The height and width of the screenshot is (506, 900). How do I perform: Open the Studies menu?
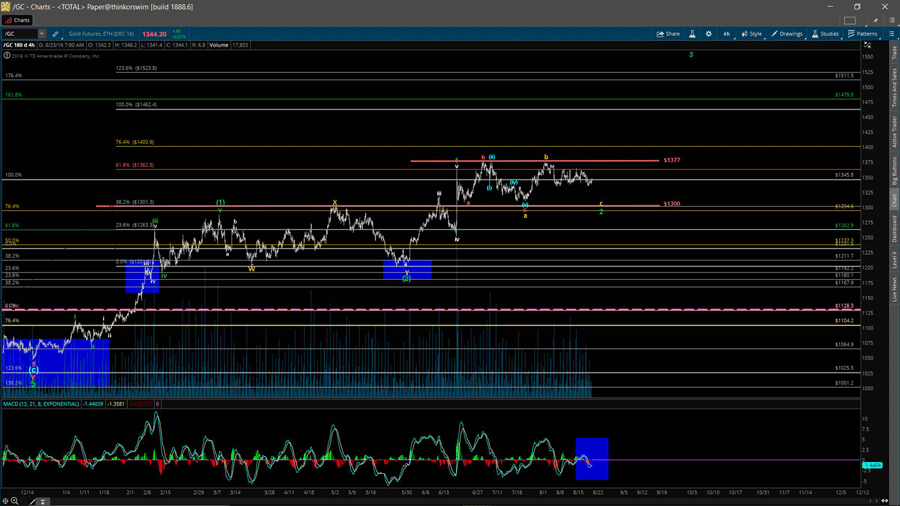click(826, 34)
